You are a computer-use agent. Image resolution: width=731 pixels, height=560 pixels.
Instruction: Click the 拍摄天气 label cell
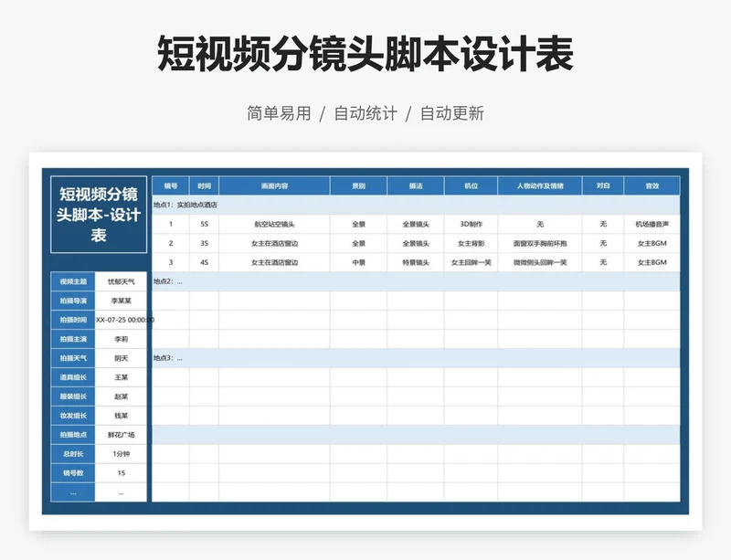click(73, 357)
